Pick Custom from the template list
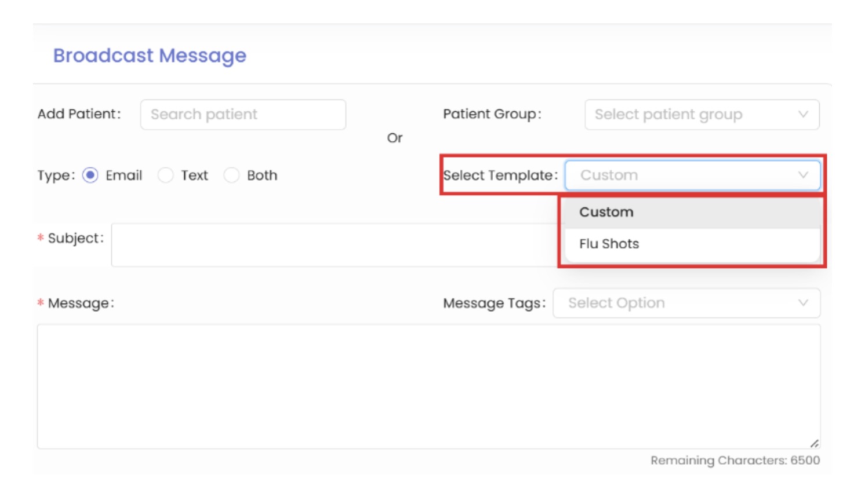The image size is (865, 504). pos(606,212)
